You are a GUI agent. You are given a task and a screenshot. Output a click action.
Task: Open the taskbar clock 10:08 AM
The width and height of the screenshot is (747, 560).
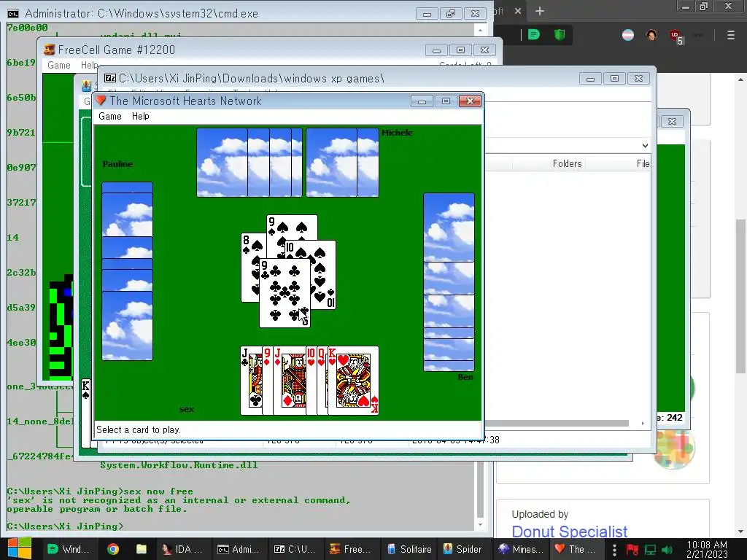(707, 549)
